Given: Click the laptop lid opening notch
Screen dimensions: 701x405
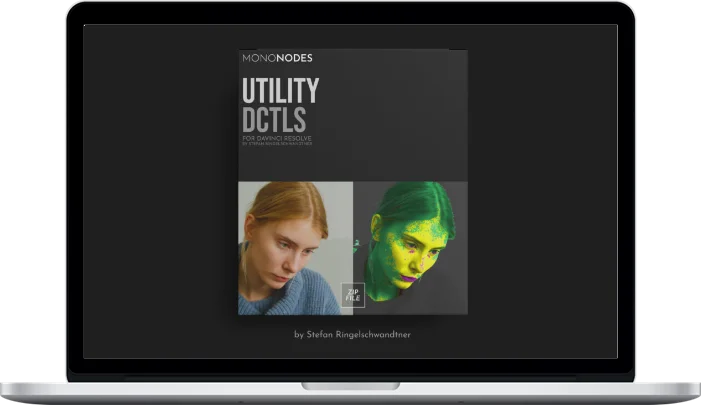Looking at the screenshot, I should [x=350, y=384].
